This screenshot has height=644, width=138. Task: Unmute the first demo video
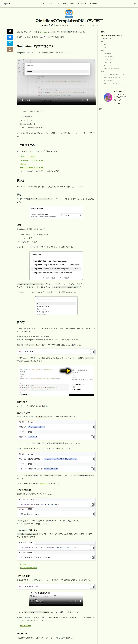(x=82, y=100)
